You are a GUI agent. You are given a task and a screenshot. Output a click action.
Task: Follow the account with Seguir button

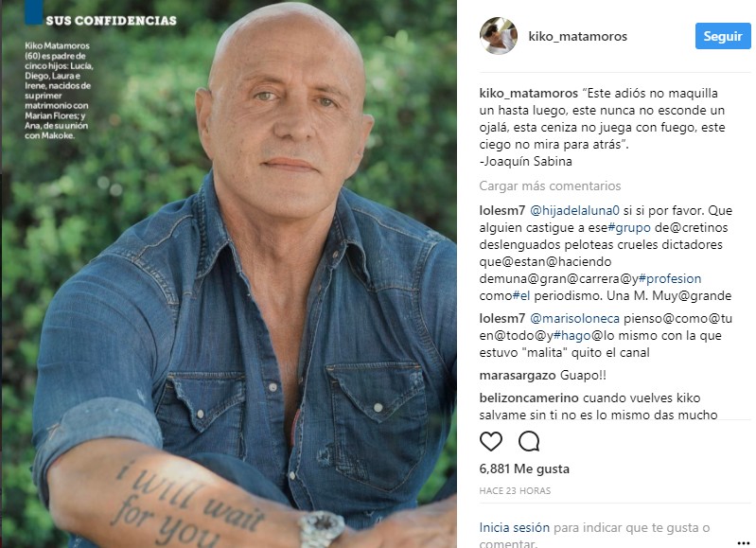[x=723, y=36]
